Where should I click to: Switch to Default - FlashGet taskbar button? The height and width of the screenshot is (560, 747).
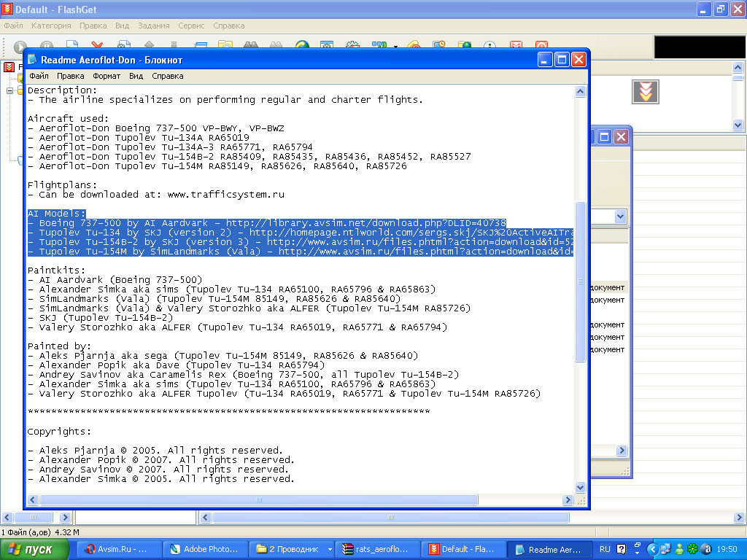463,549
